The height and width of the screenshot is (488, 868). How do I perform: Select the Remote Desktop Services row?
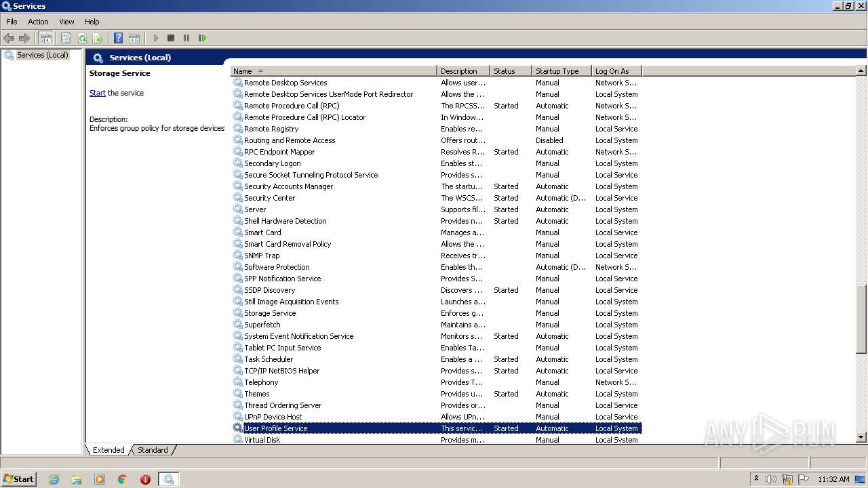(x=436, y=83)
